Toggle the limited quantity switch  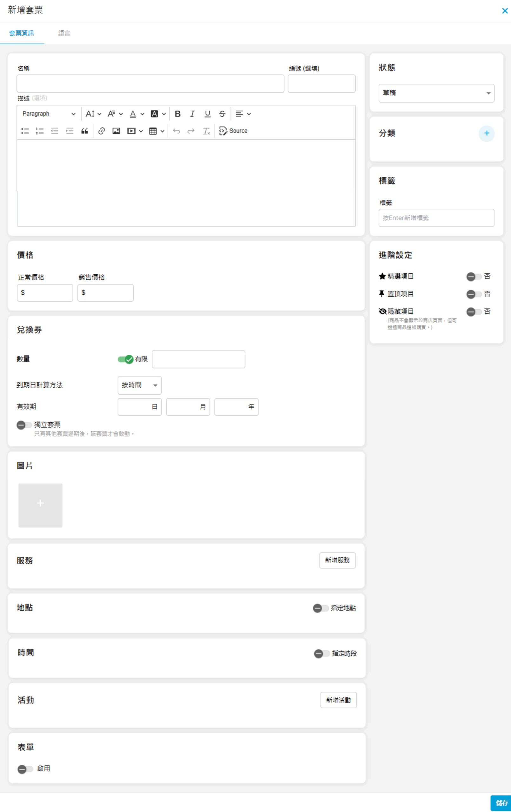pyautogui.click(x=126, y=359)
